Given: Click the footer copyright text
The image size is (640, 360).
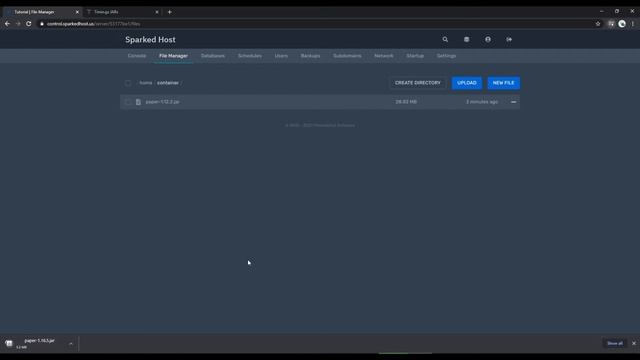Looking at the screenshot, I should click(320, 125).
